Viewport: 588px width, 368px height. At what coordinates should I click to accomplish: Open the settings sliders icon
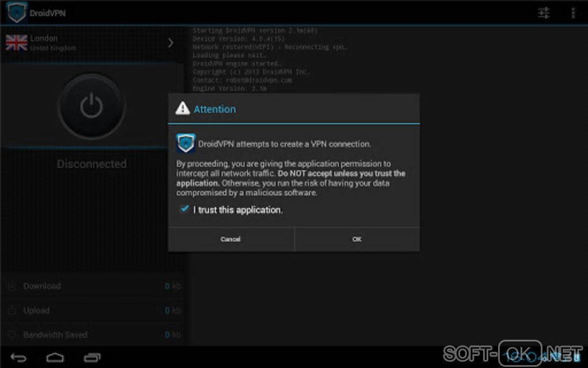[544, 13]
